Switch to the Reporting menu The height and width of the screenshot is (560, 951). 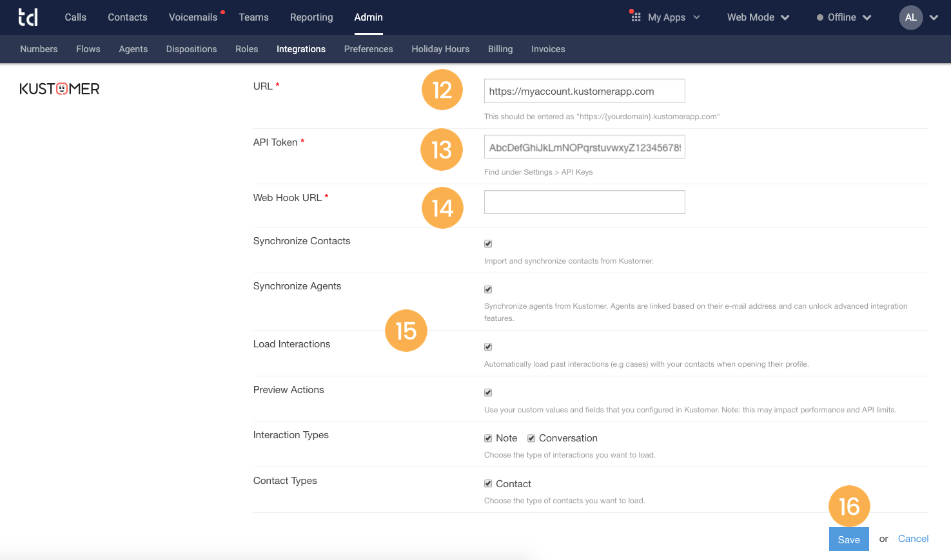311,17
